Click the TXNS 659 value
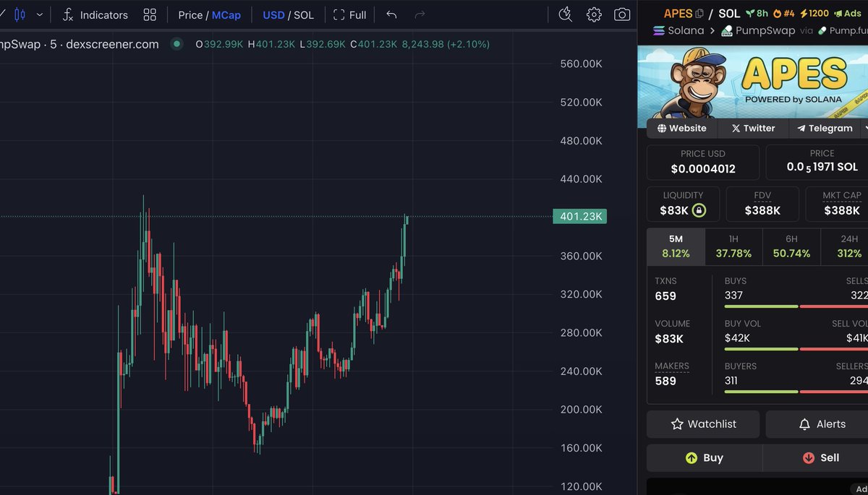This screenshot has height=495, width=868. tap(665, 296)
